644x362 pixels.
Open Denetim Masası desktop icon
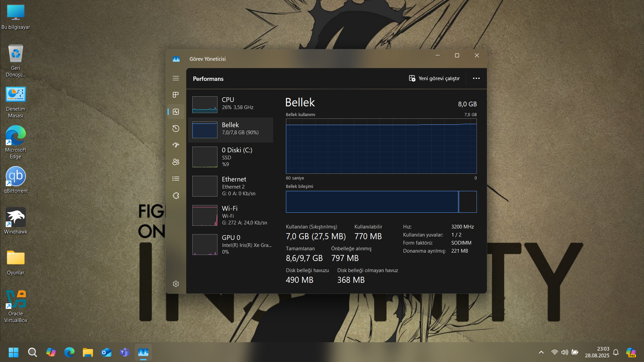click(x=16, y=102)
